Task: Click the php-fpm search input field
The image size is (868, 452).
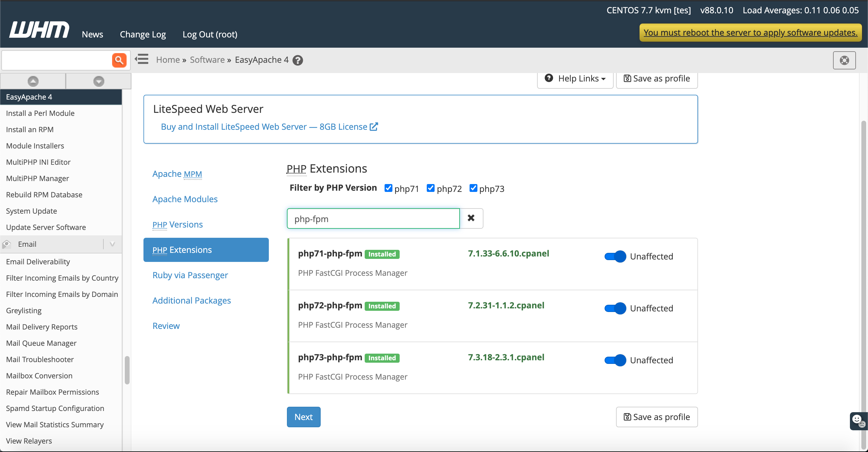Action: click(373, 218)
